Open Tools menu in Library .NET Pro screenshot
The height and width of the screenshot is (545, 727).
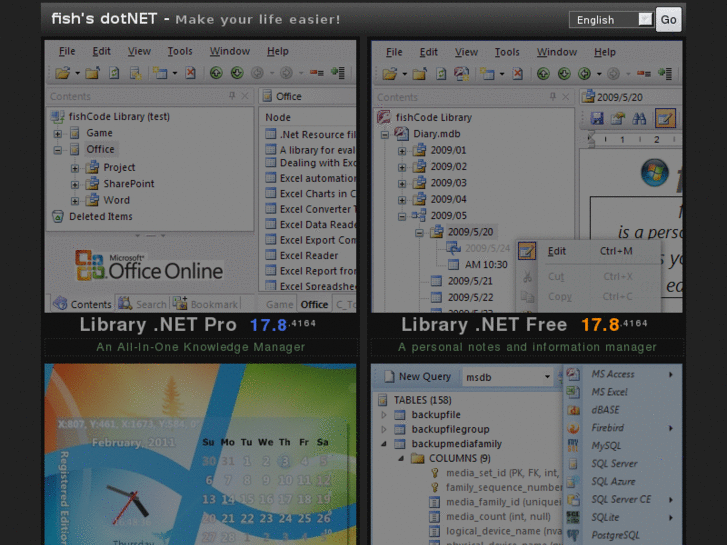[180, 51]
